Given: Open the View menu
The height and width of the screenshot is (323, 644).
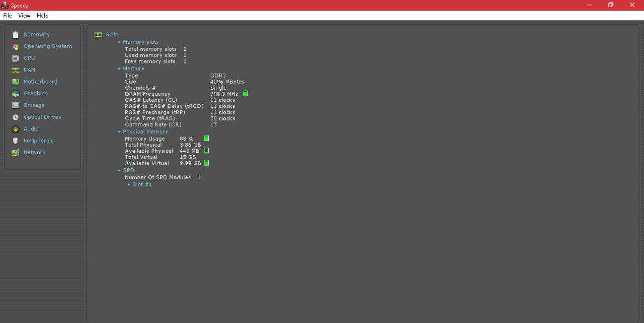Looking at the screenshot, I should coord(24,16).
